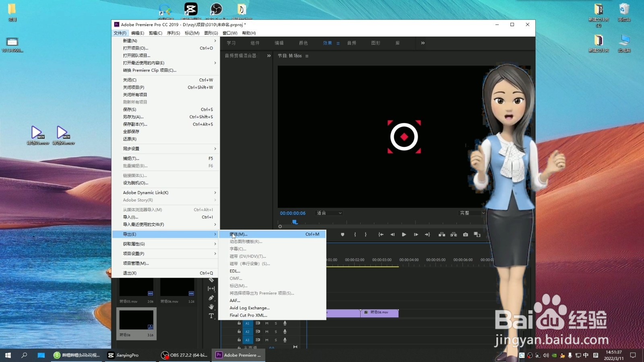Screen dimensions: 644x362
Task: Choose AAF export option
Action: (272, 300)
